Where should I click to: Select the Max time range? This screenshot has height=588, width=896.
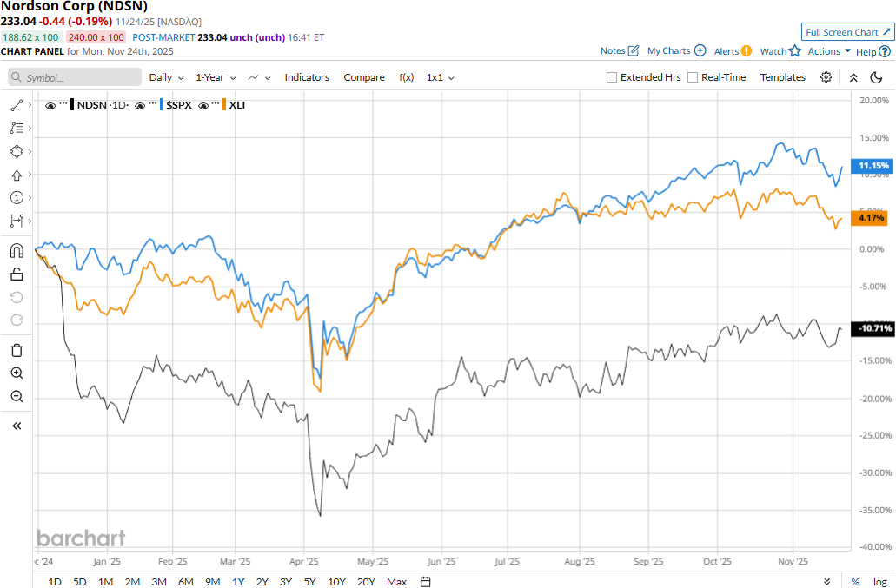click(x=396, y=582)
